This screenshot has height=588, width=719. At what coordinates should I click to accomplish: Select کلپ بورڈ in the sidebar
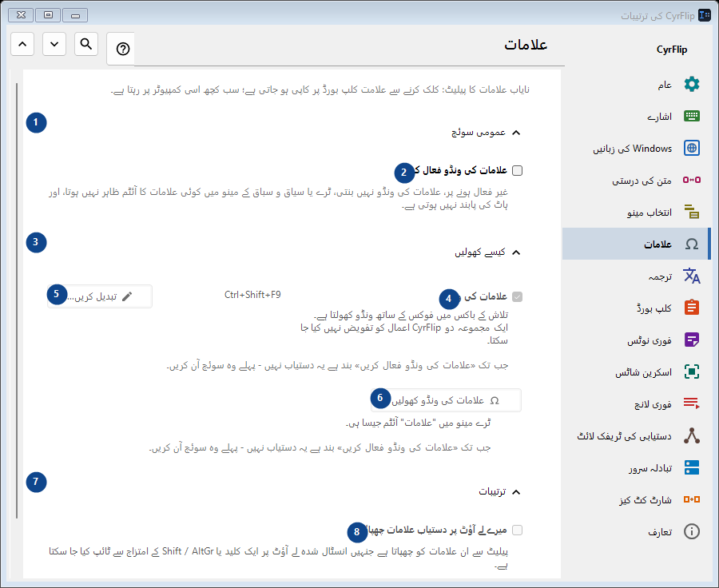click(x=636, y=308)
